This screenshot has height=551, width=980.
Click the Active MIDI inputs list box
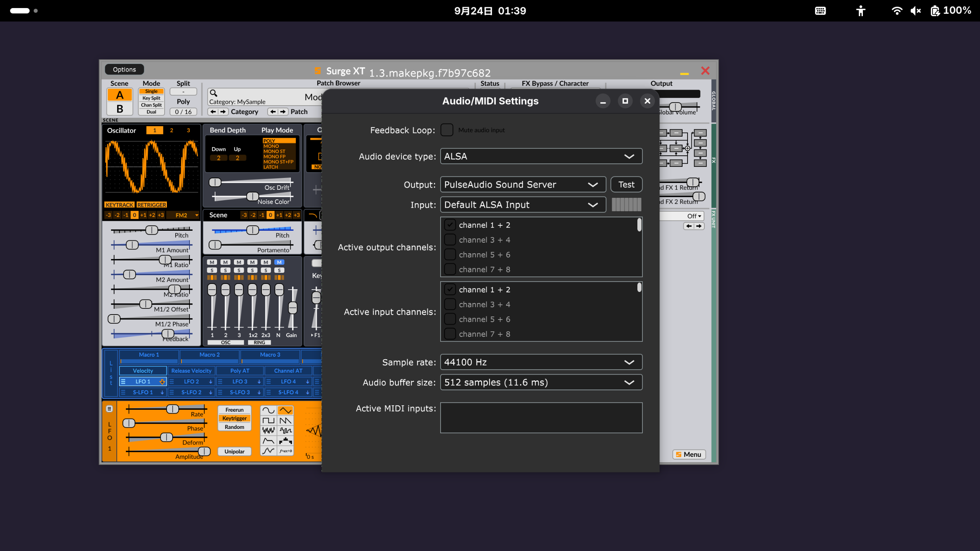(x=541, y=417)
